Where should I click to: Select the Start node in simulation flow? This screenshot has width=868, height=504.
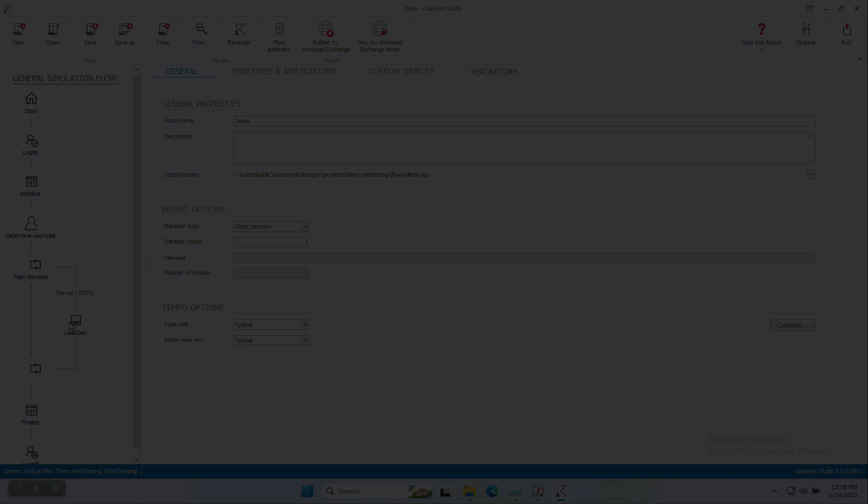pyautogui.click(x=31, y=103)
